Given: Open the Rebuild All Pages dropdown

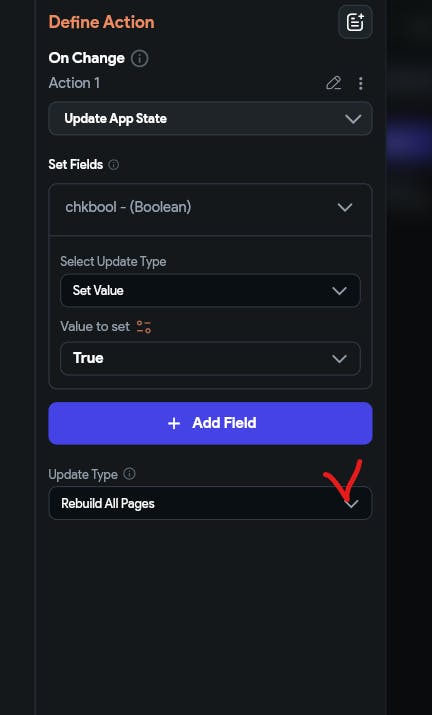Looking at the screenshot, I should [210, 503].
